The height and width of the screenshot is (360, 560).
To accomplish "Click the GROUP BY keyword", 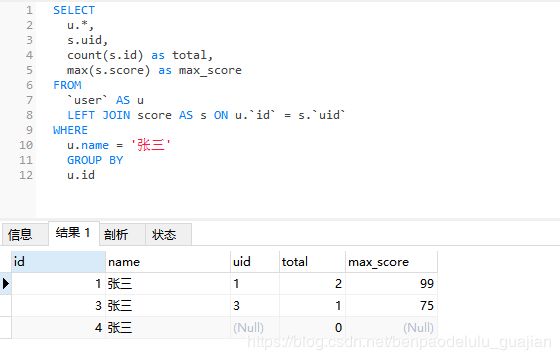I will (95, 160).
